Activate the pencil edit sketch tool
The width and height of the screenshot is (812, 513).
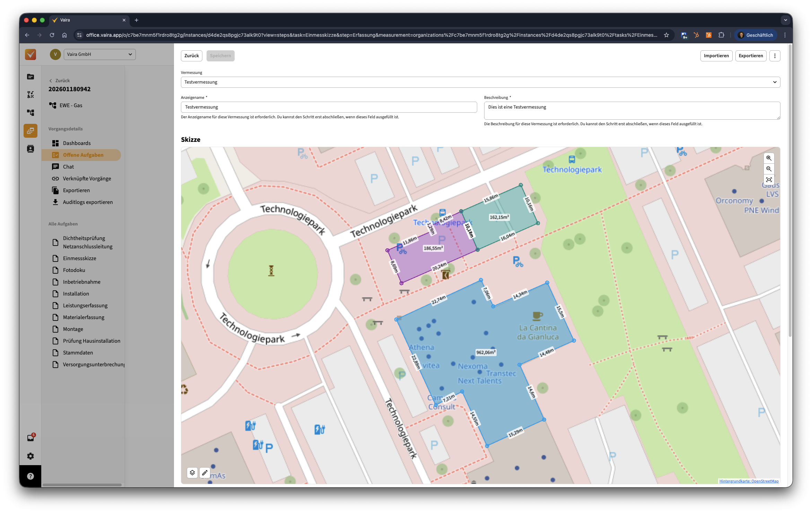(x=205, y=472)
